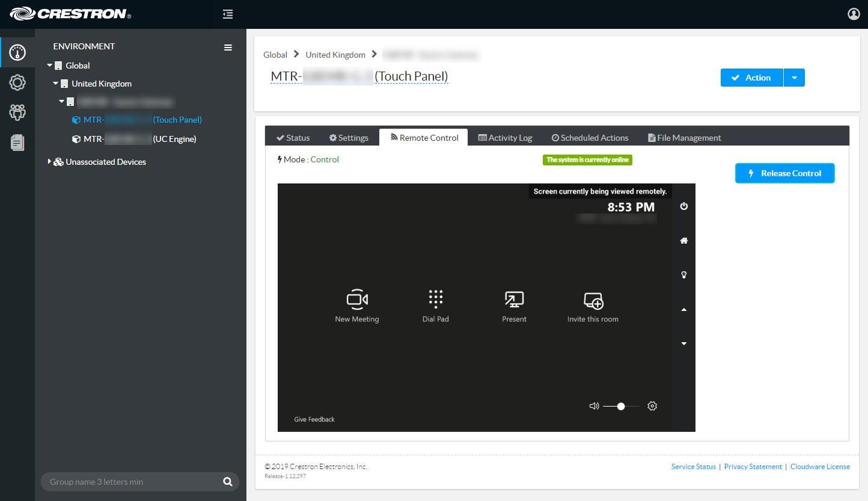Click the 8:53 PM clock on touch panel

click(631, 207)
